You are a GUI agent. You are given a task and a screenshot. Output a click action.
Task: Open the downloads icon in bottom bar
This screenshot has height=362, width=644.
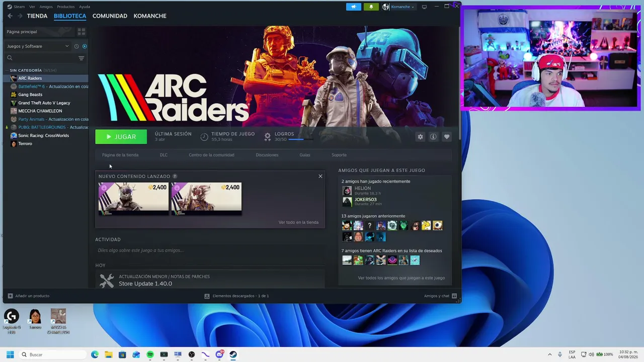pos(207,296)
